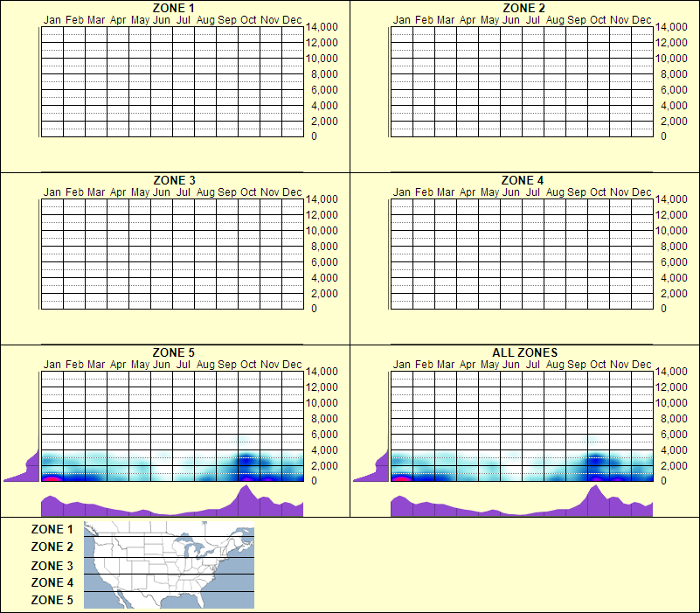
Task: Click the Oct label on ALL ZONES chart
Action: [596, 363]
